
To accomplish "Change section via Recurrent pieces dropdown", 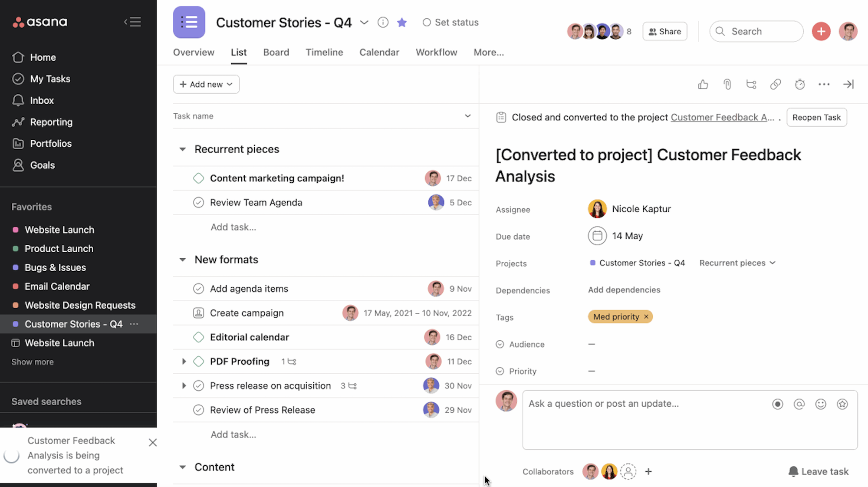I will pyautogui.click(x=737, y=263).
